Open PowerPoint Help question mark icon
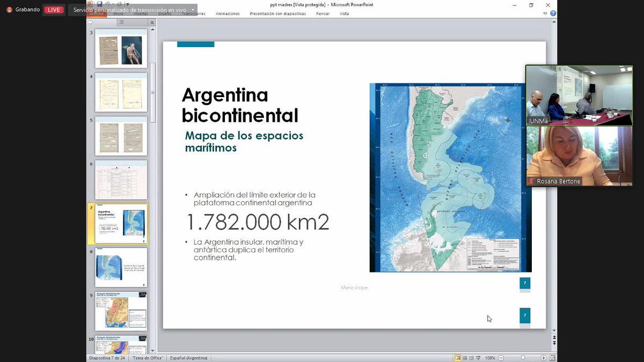This screenshot has width=644, height=362. pos(553,13)
